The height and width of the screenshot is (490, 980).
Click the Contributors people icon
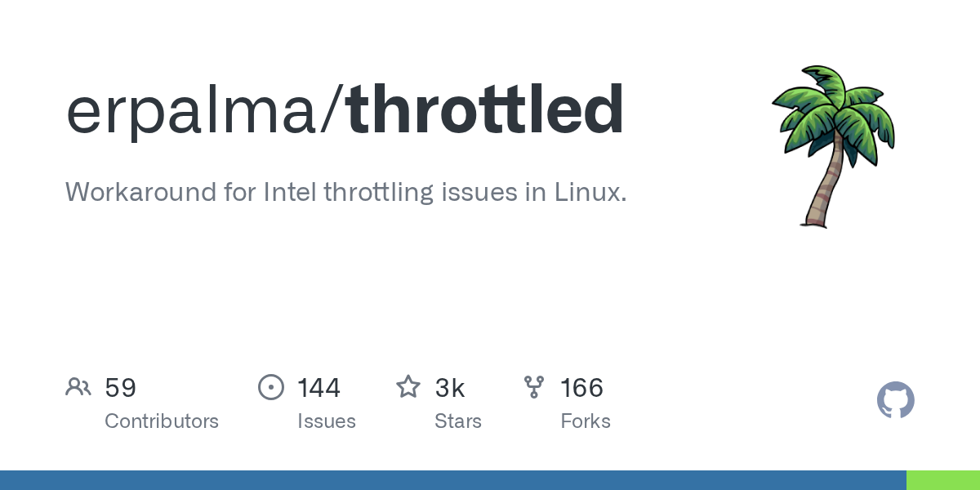78,387
